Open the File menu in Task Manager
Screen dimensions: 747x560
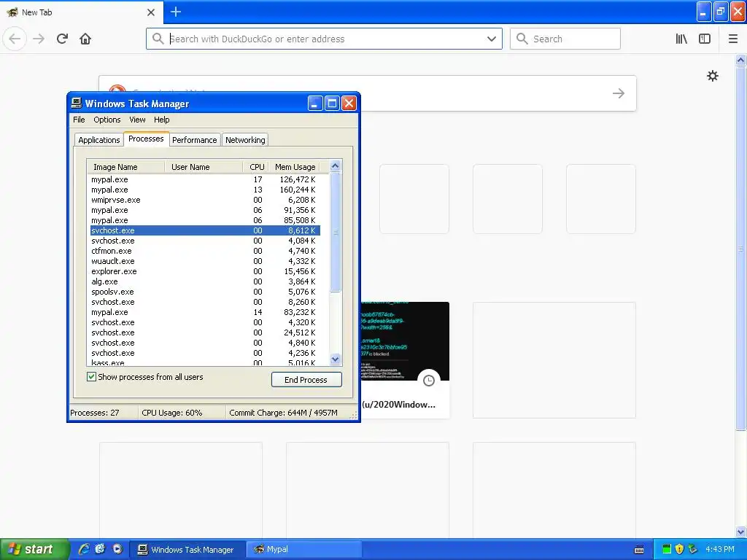pos(79,120)
